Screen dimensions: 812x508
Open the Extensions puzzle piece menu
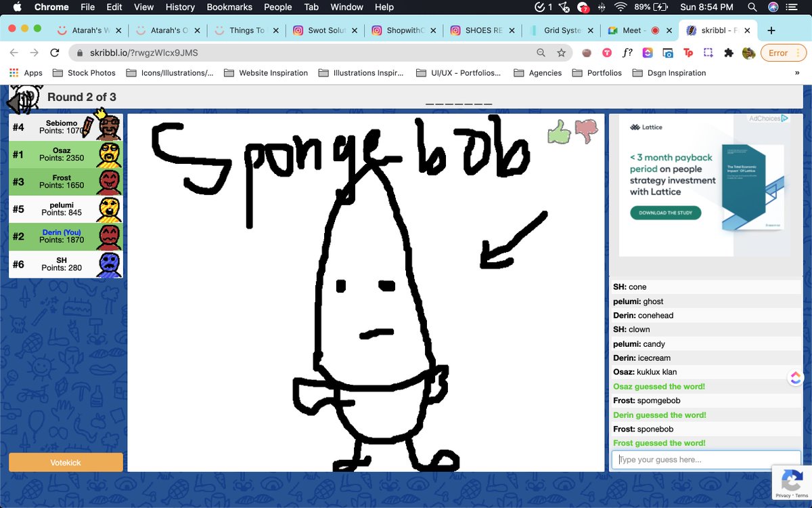[x=729, y=53]
